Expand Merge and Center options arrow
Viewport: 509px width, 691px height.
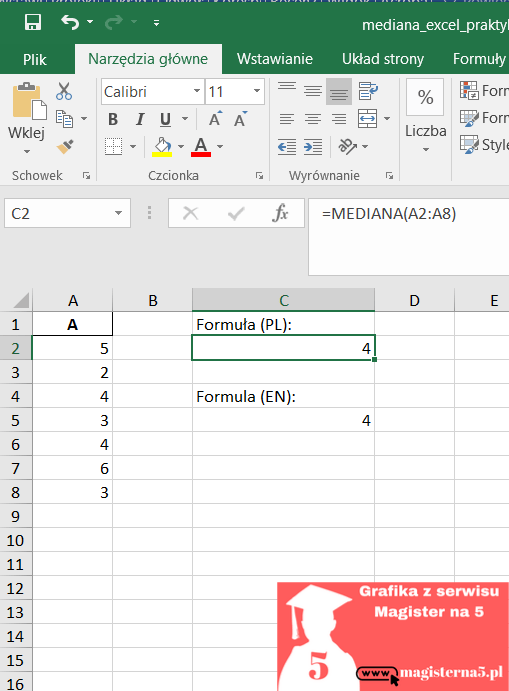tap(387, 119)
